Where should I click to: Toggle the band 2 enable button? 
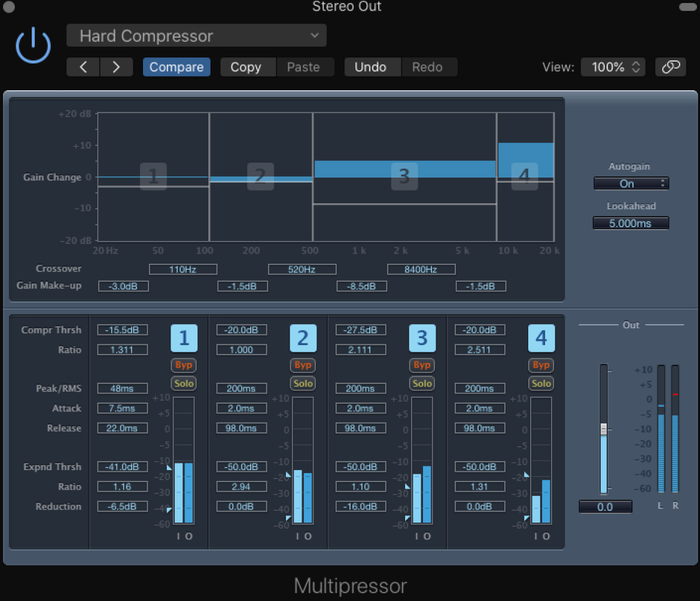(x=303, y=338)
